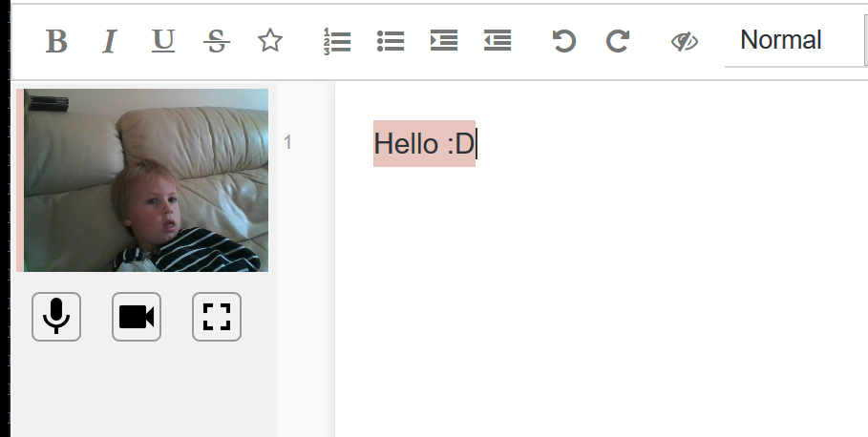The width and height of the screenshot is (868, 437).
Task: Decrease the indent with outdent button
Action: tap(498, 41)
